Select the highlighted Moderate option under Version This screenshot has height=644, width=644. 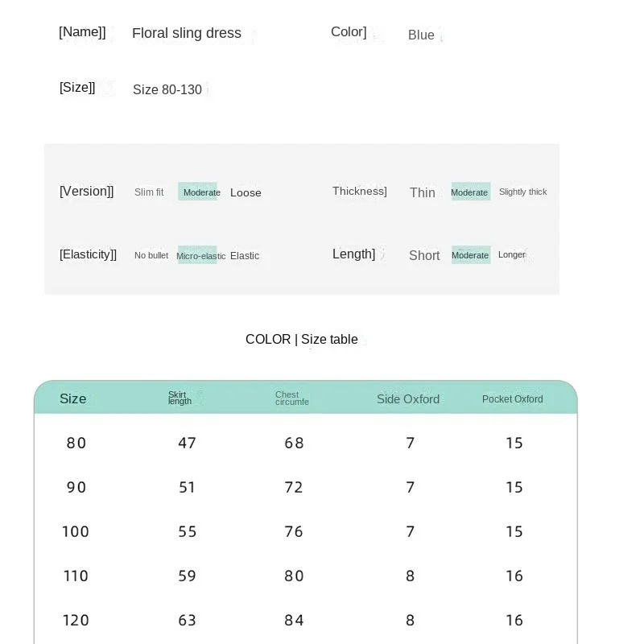click(197, 192)
